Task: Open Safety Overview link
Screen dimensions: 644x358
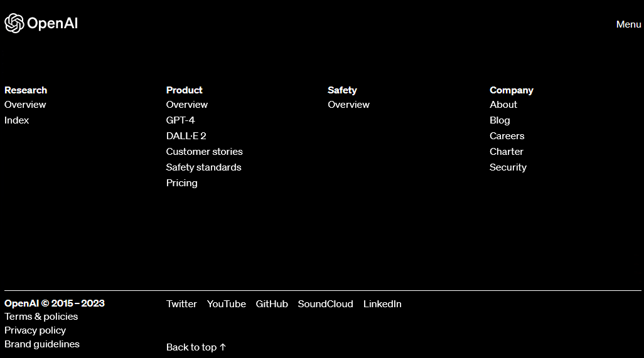Action: coord(349,105)
